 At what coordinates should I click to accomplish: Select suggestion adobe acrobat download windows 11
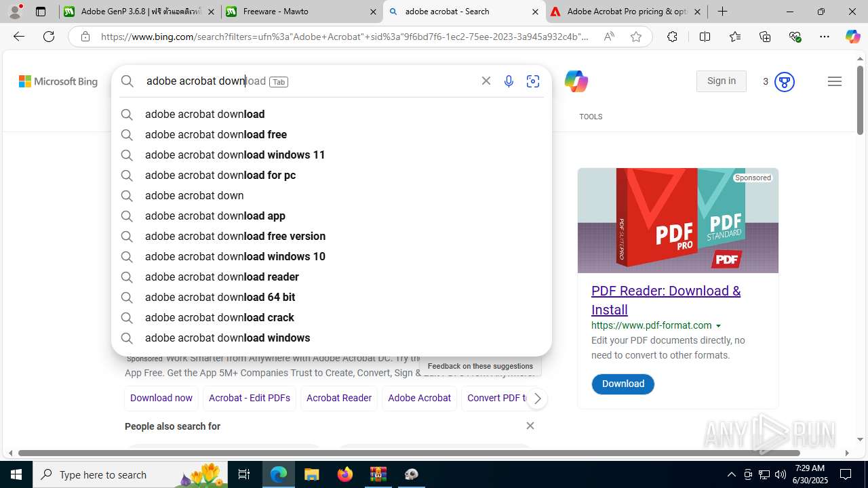[x=332, y=155]
